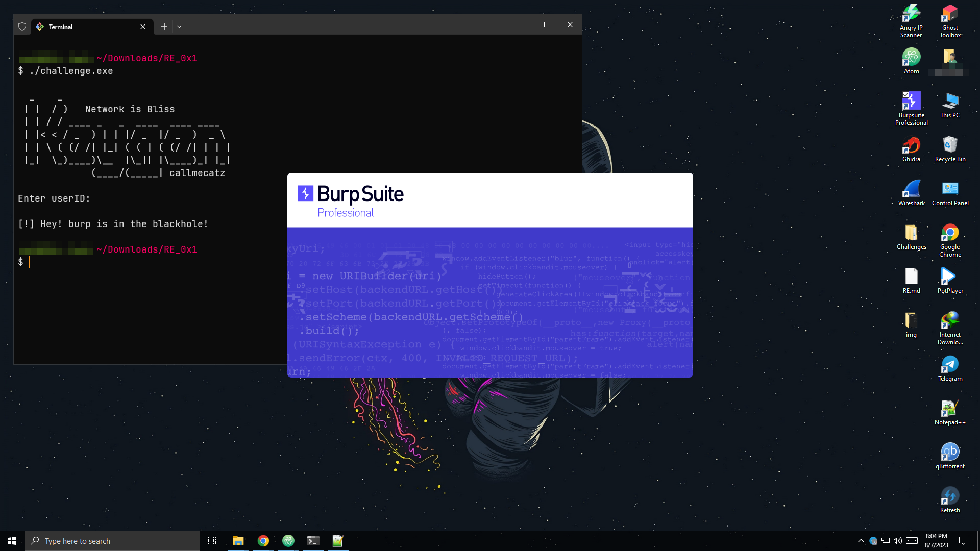Select qBittorrent desktop icon

tap(950, 456)
